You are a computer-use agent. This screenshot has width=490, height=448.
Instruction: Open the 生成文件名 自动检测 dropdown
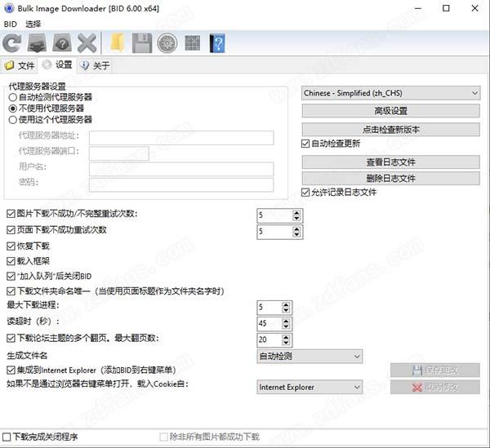click(x=310, y=357)
